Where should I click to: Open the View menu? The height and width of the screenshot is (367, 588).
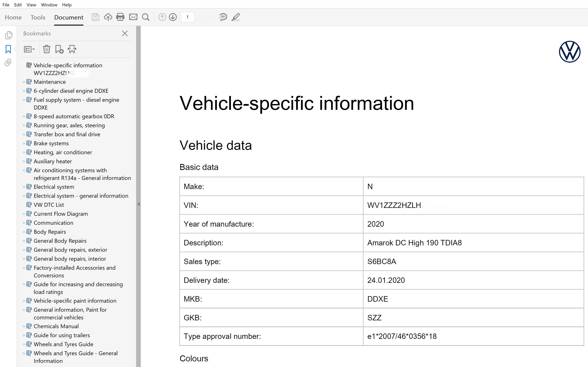(x=31, y=5)
